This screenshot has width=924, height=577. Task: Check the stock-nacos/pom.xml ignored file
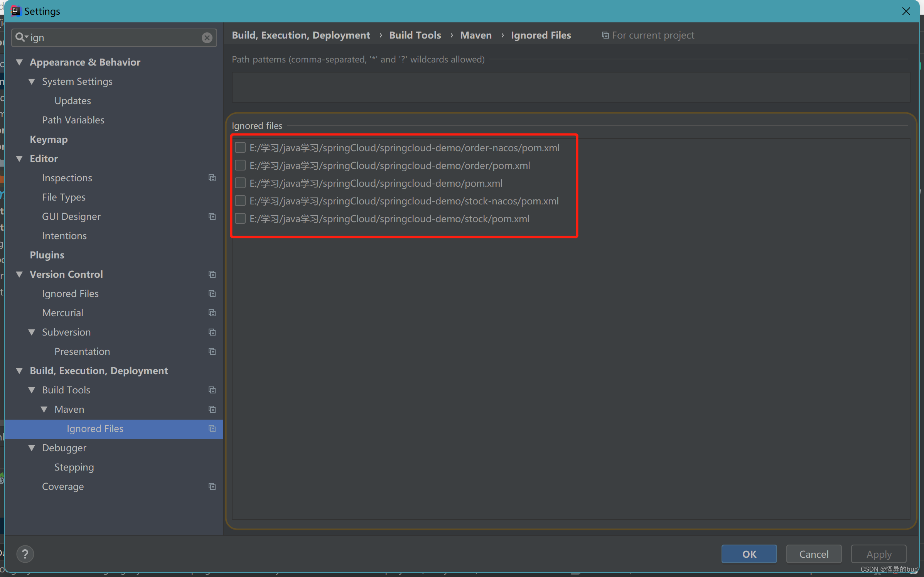240,201
